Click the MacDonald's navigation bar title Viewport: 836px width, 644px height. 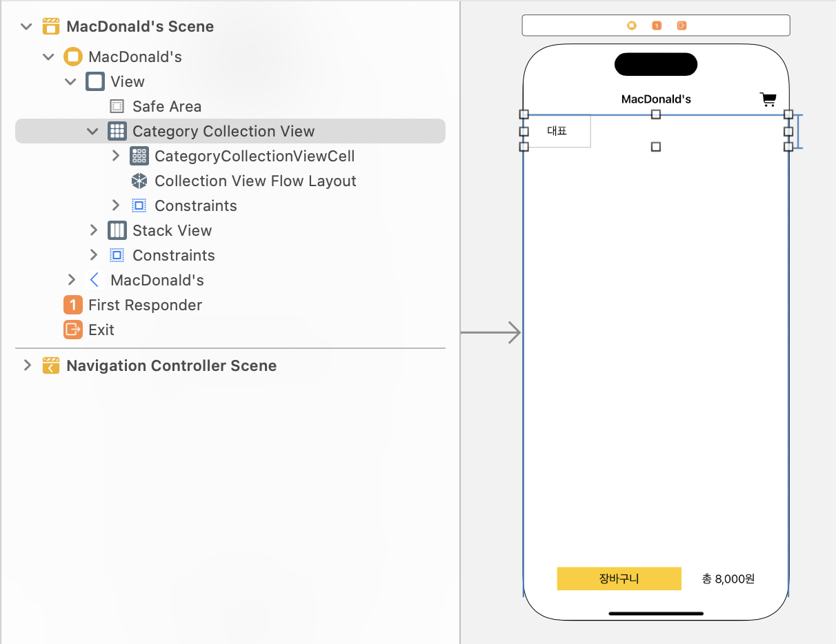click(x=656, y=99)
